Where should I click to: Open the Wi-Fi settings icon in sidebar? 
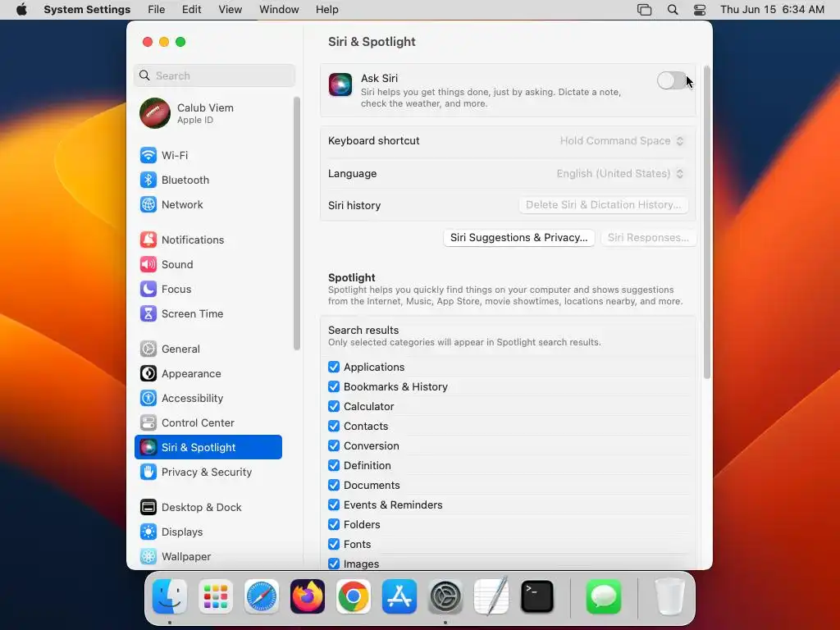(x=148, y=155)
